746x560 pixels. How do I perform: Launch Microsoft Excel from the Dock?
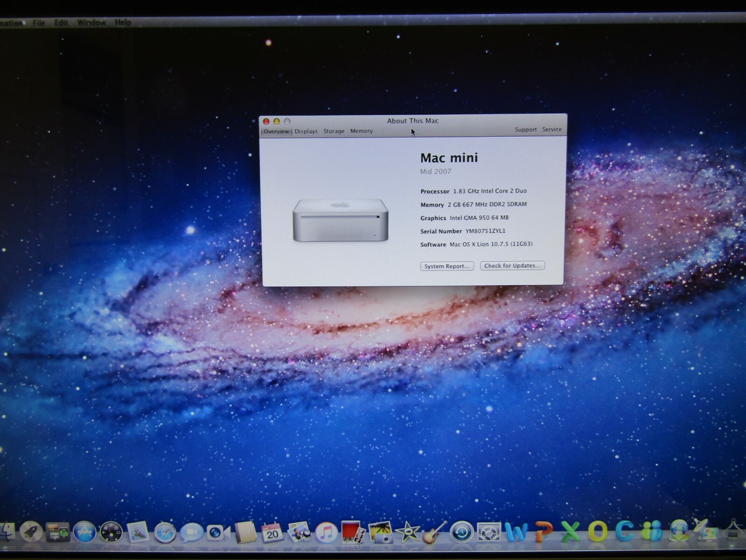point(570,532)
